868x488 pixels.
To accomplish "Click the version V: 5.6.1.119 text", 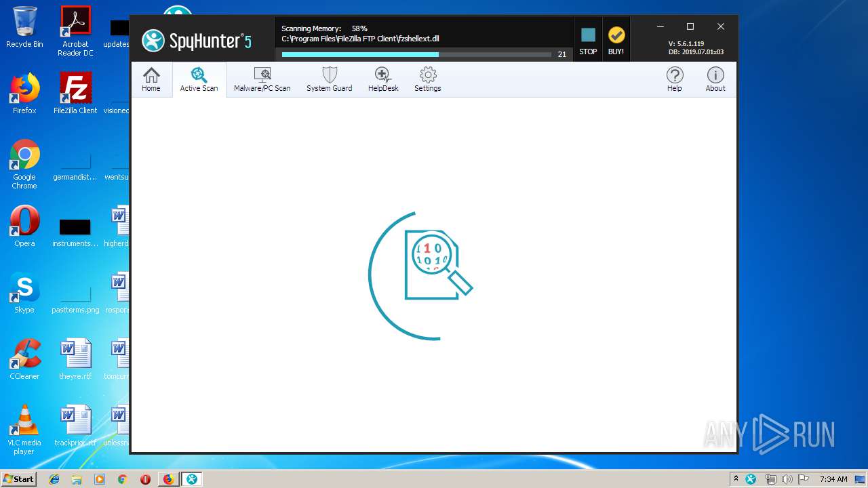I will point(686,43).
